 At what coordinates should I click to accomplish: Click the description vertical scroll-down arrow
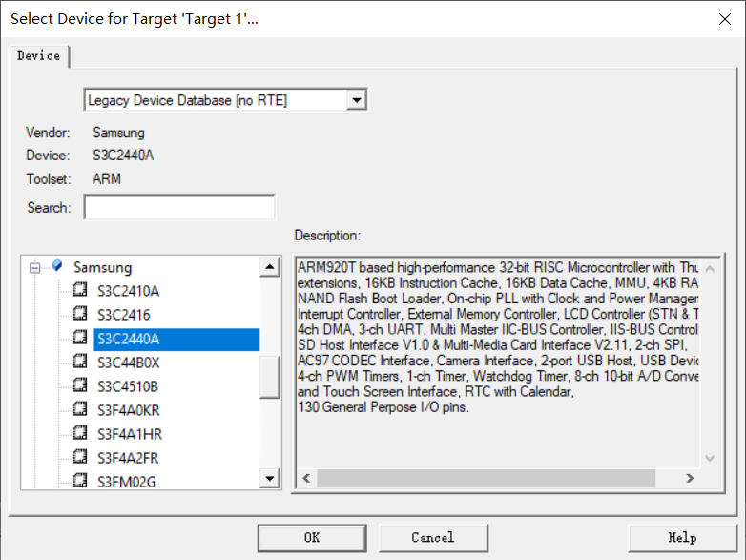(710, 458)
